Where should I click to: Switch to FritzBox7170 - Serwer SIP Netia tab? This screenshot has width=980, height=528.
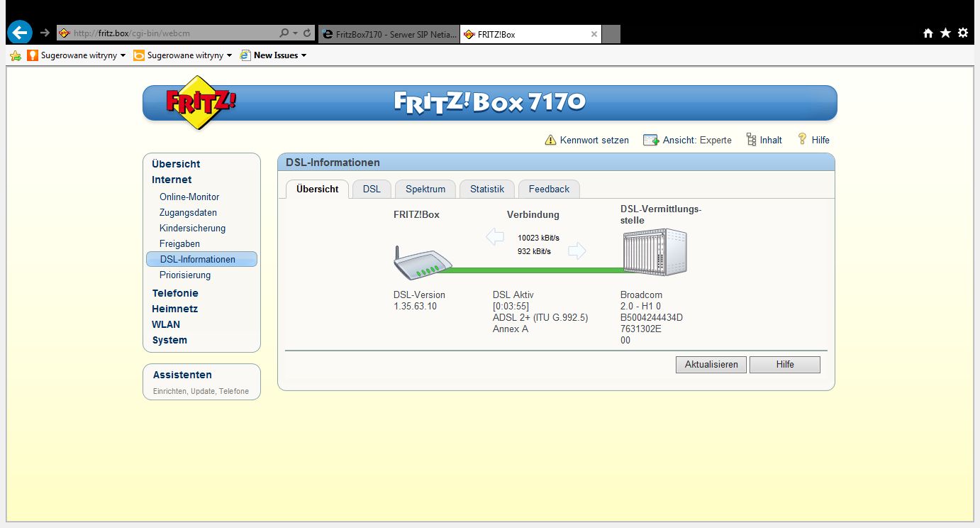[x=389, y=33]
